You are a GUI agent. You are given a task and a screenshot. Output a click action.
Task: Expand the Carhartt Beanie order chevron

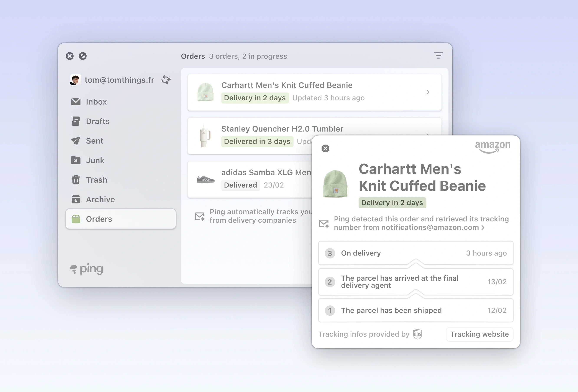[x=428, y=92]
